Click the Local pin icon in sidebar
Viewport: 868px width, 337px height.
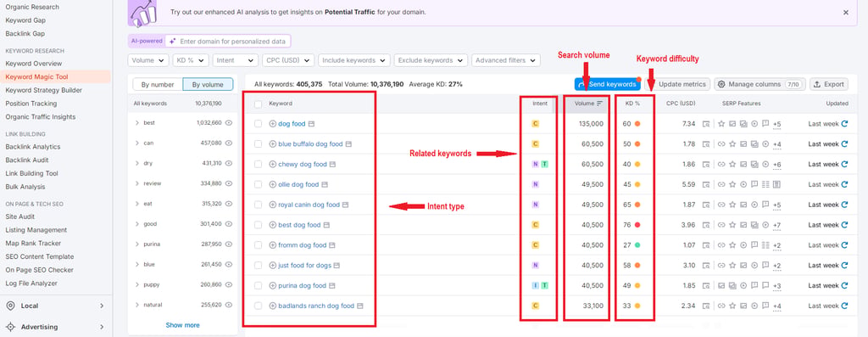tap(10, 306)
